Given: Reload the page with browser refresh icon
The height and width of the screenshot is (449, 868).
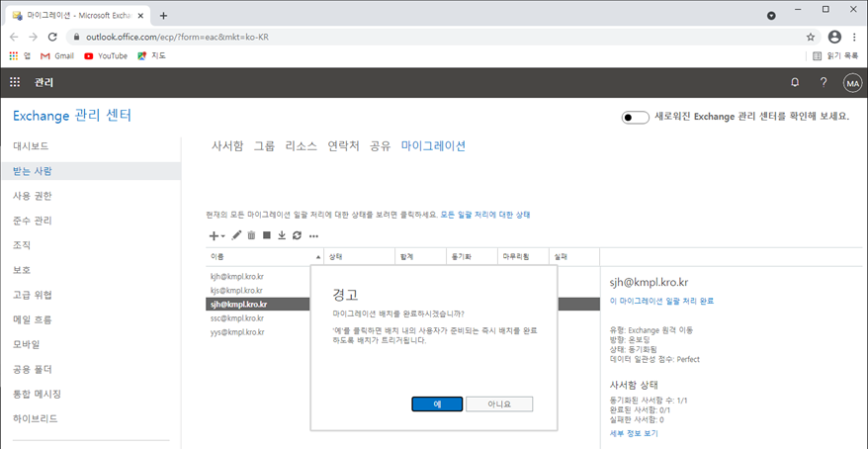Looking at the screenshot, I should pos(52,38).
